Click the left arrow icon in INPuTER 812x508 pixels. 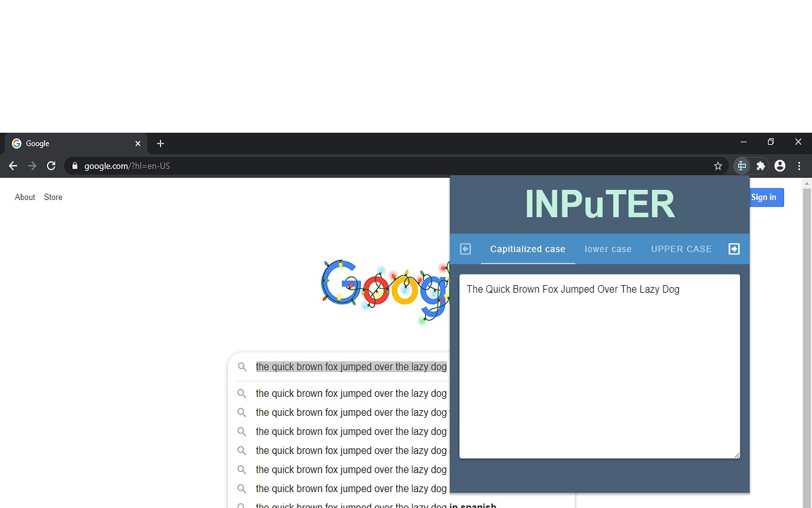pyautogui.click(x=465, y=249)
